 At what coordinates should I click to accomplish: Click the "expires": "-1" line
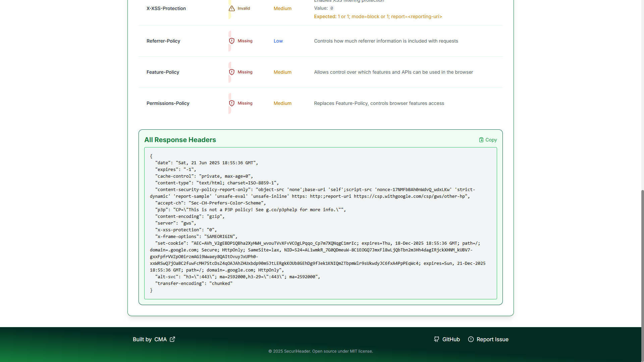pos(175,170)
